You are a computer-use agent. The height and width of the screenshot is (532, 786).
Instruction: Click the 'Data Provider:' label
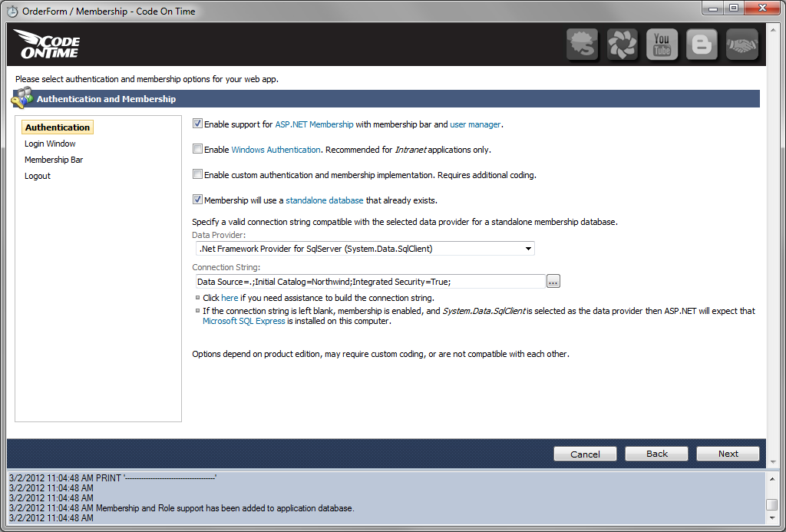pos(219,235)
